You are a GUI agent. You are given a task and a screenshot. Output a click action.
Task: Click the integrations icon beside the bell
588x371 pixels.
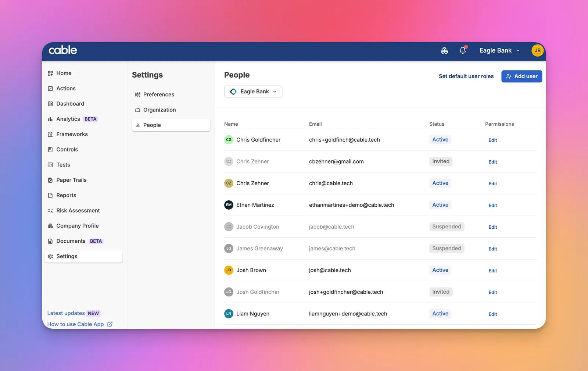click(444, 50)
